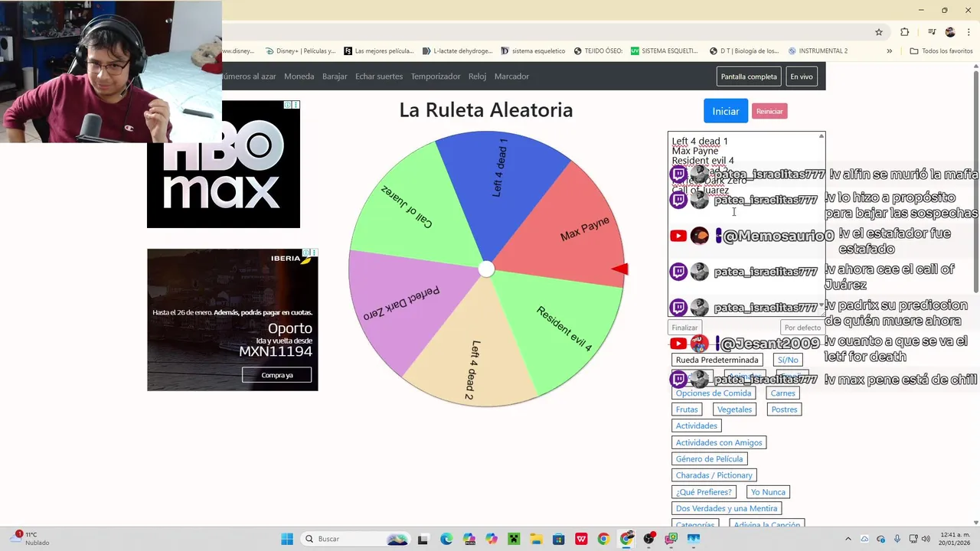The height and width of the screenshot is (551, 980).
Task: Open the SISTEMA ESQUELTI bookmark
Action: 665,51
